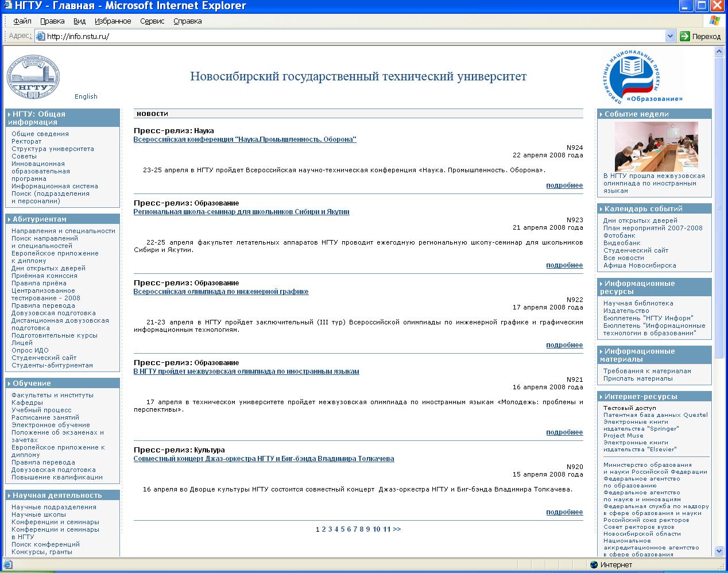The width and height of the screenshot is (728, 573).
Task: Open Приёмная комиссия link
Action: [x=44, y=276]
